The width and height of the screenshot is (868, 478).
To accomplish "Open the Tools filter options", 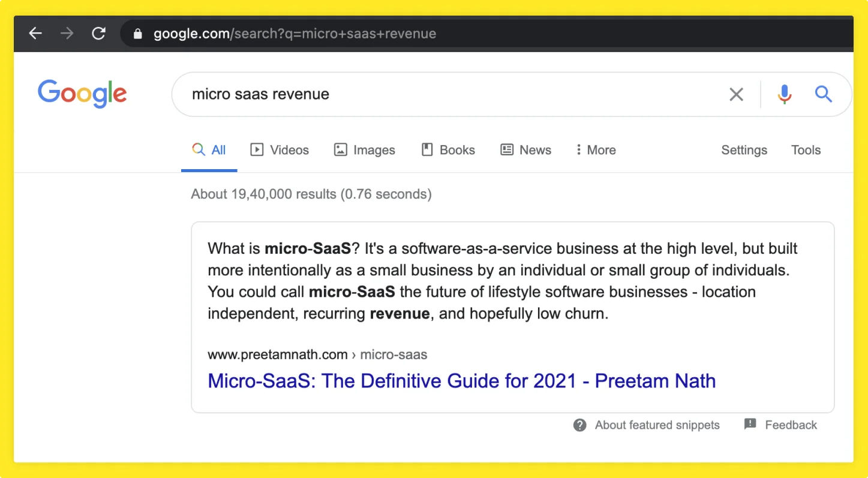I will point(806,150).
